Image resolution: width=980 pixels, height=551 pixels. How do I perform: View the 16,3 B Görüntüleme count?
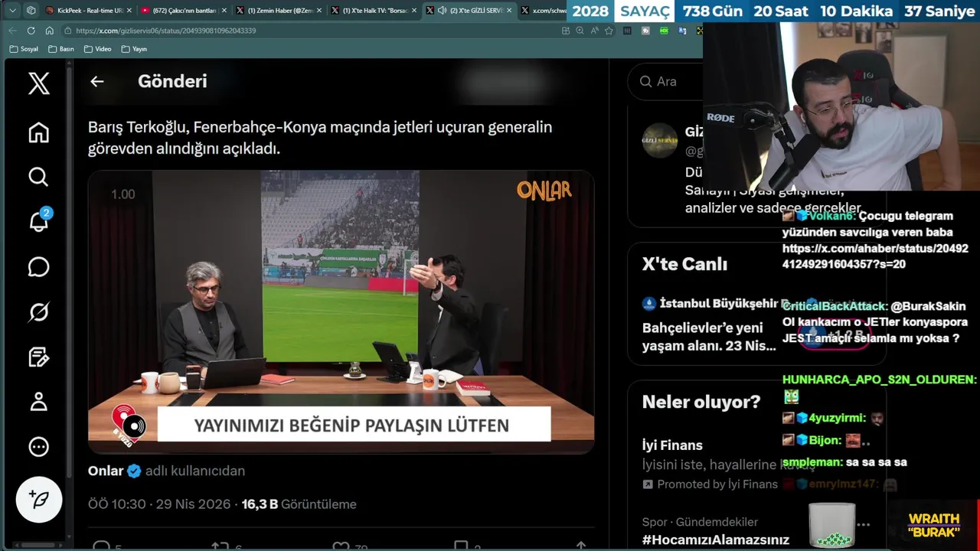pos(299,504)
